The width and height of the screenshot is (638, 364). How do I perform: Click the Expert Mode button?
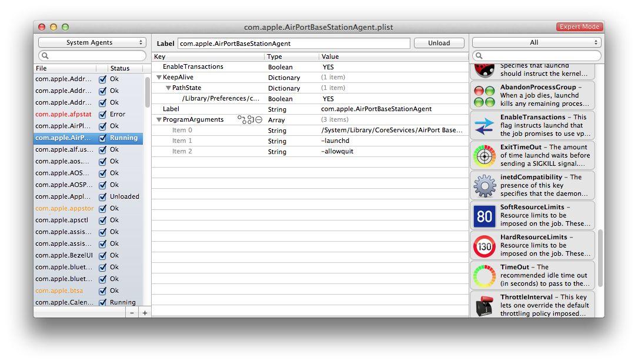click(579, 27)
